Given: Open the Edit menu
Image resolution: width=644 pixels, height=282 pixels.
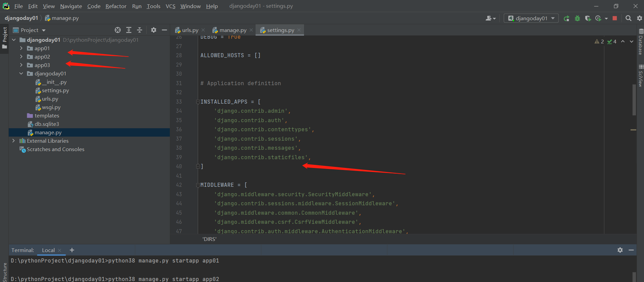Looking at the screenshot, I should (x=33, y=6).
